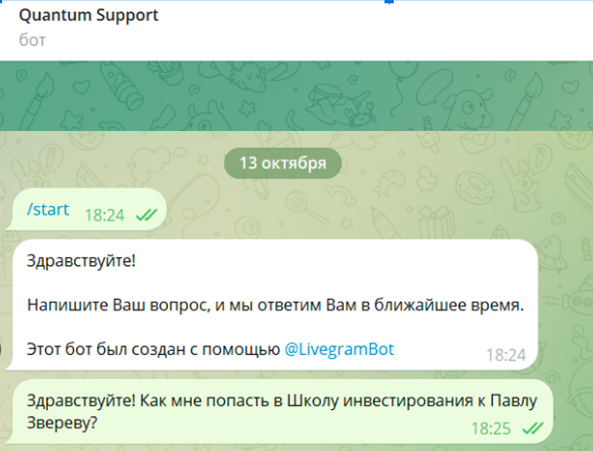Click the 13 октября date badge

pos(283,163)
